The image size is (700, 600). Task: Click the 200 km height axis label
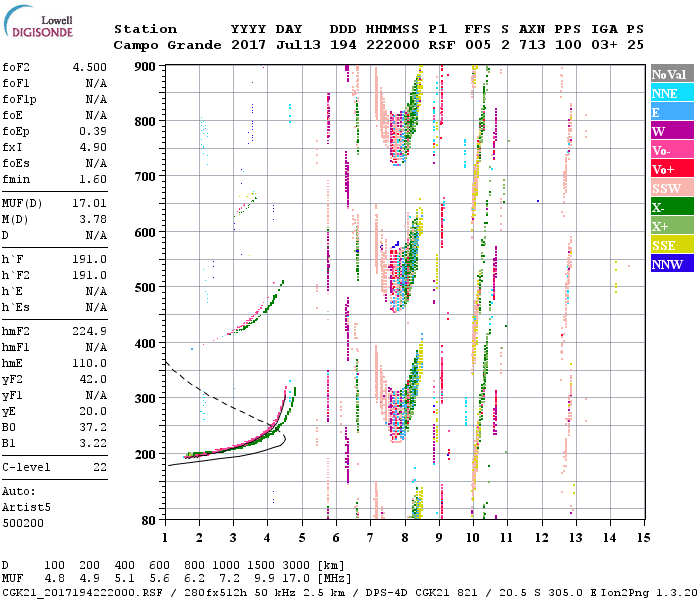(x=145, y=454)
